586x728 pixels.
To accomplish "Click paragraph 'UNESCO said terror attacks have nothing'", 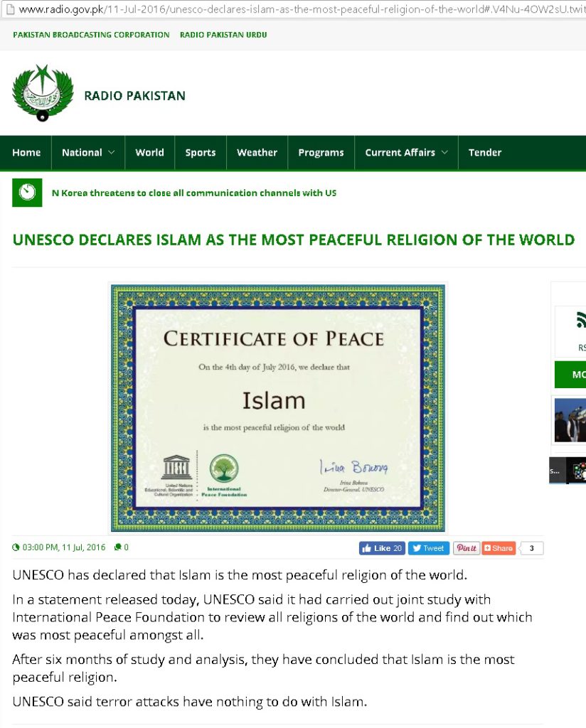I will tap(189, 701).
